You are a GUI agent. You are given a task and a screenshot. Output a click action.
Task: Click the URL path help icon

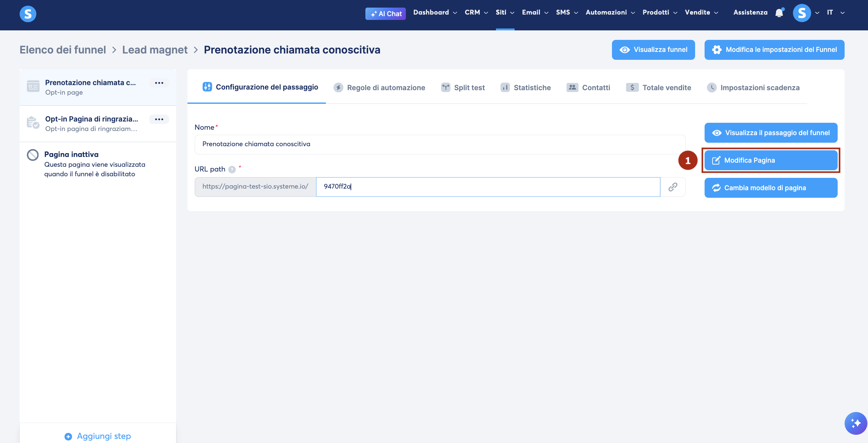click(x=232, y=169)
